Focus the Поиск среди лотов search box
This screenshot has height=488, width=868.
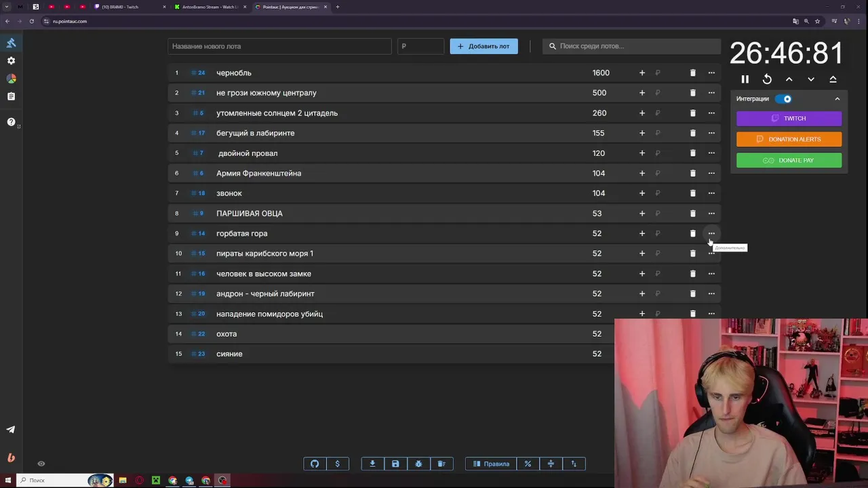coord(631,46)
